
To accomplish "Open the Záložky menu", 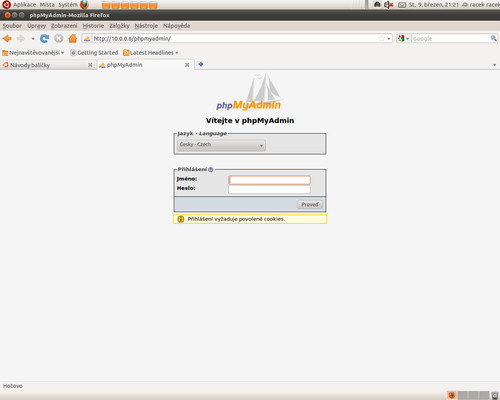I will coord(119,26).
